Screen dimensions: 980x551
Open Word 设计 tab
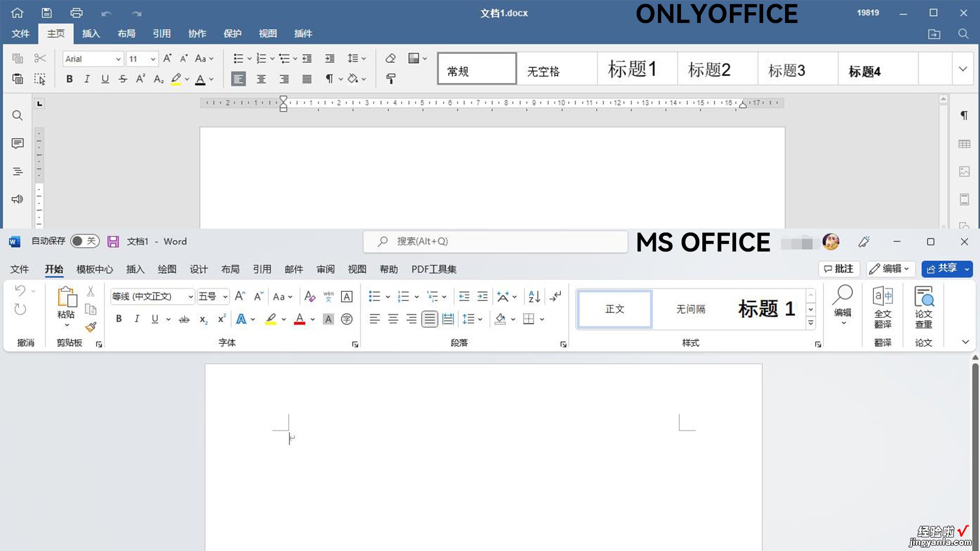[x=199, y=269]
